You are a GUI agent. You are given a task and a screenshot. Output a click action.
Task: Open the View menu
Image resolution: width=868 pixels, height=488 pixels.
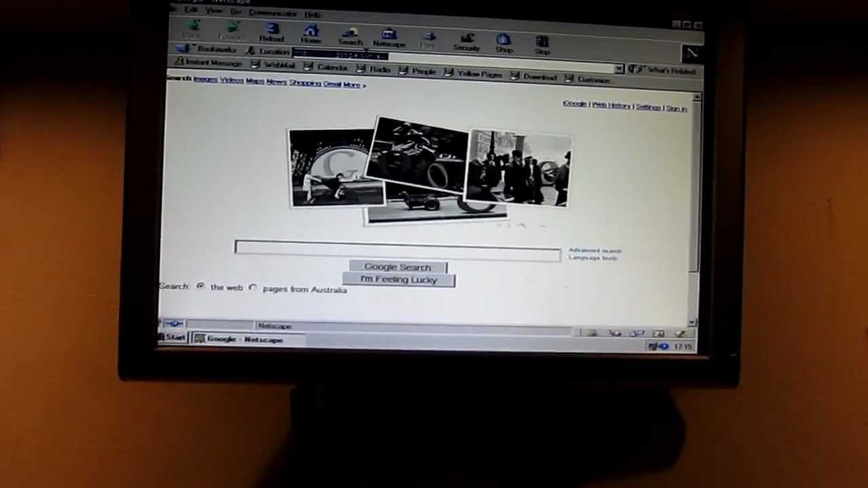(x=214, y=11)
